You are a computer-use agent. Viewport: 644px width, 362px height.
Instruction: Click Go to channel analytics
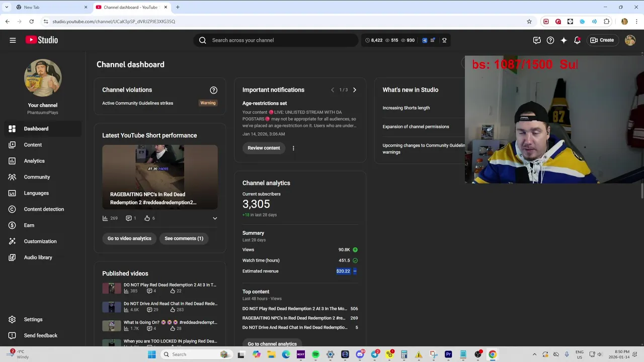click(272, 344)
